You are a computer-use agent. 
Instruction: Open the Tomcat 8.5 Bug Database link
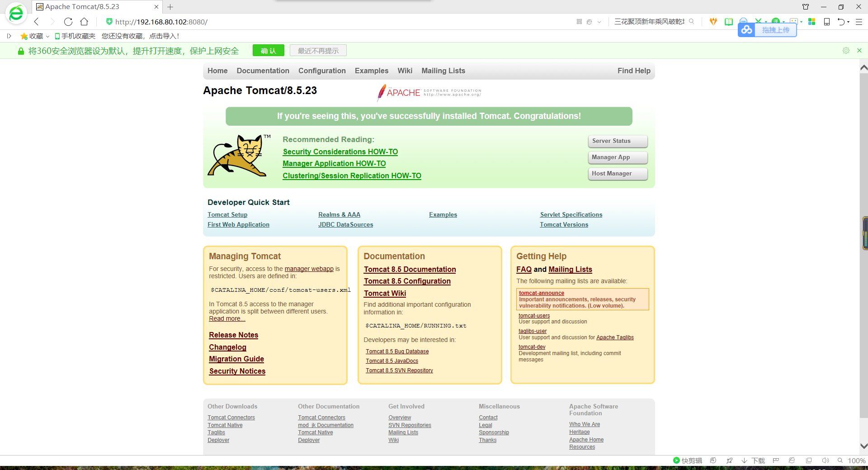(397, 351)
